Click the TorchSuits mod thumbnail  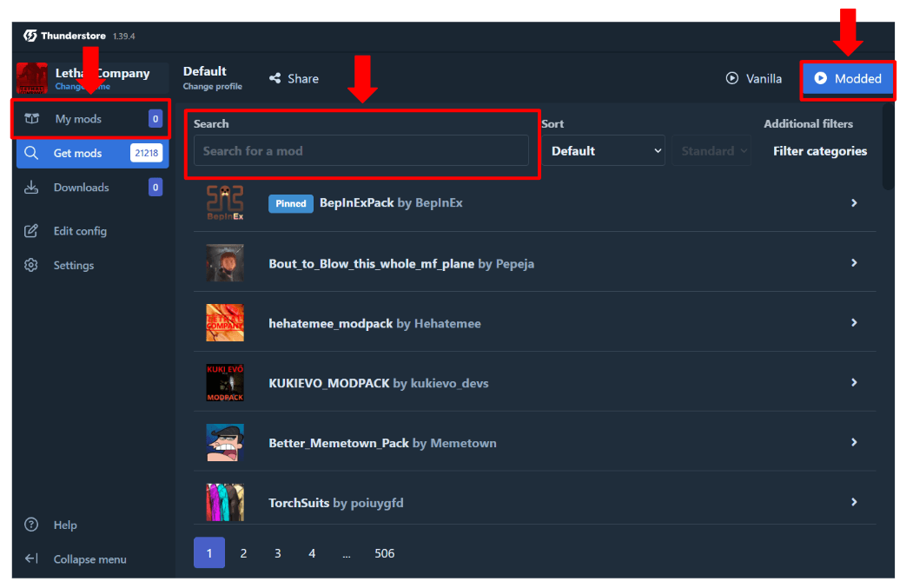click(x=225, y=502)
